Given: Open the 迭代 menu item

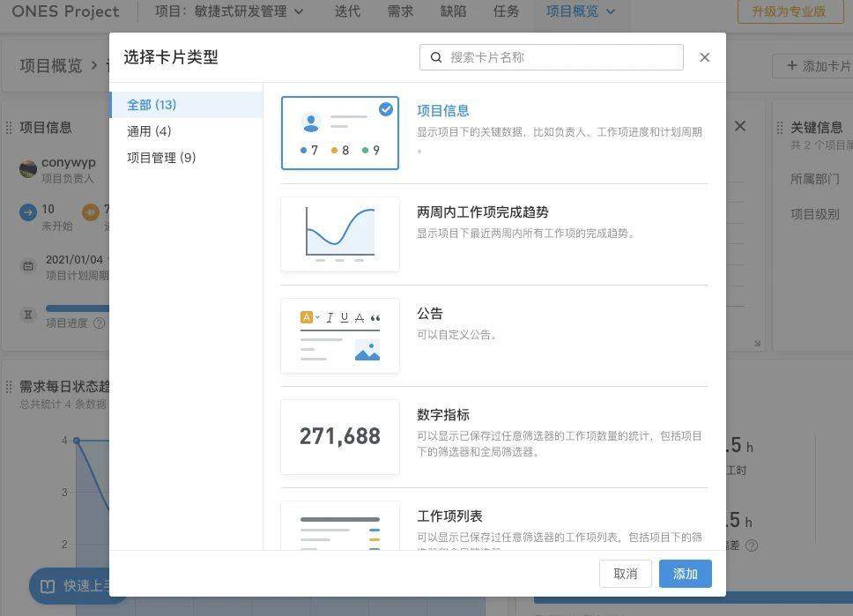Looking at the screenshot, I should [347, 11].
